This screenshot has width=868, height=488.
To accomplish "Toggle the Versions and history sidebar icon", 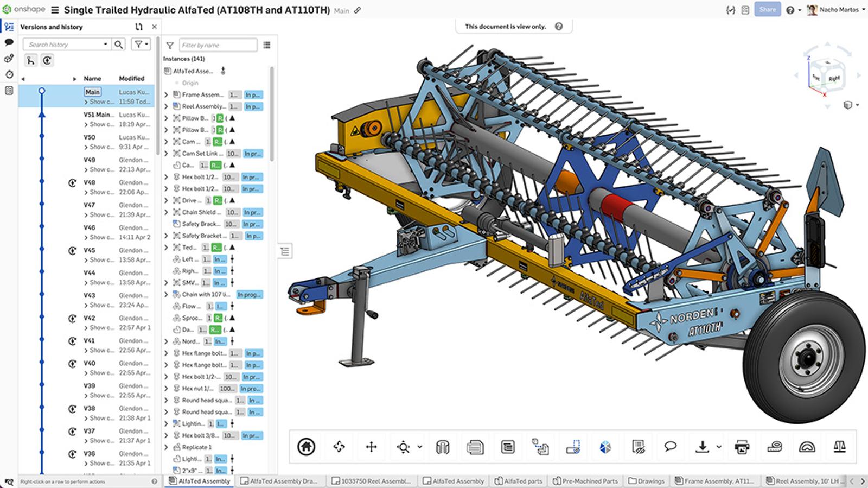I will 9,27.
